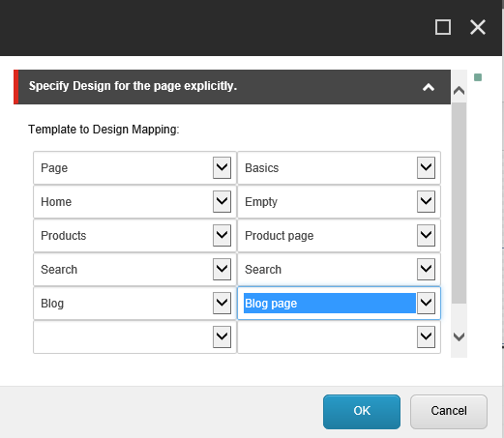Click the vertical scrollbar thumb
Screen dimensions: 504x438
click(x=459, y=203)
